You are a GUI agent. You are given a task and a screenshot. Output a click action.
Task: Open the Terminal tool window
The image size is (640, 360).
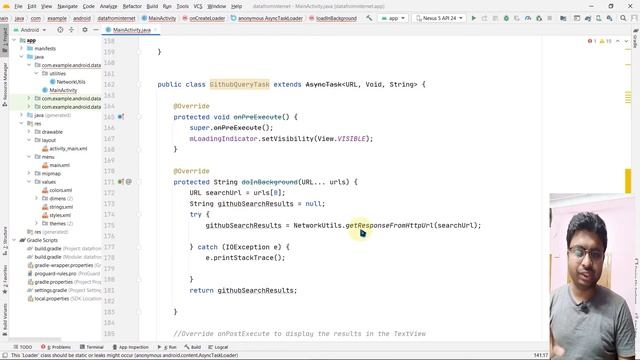[91, 347]
